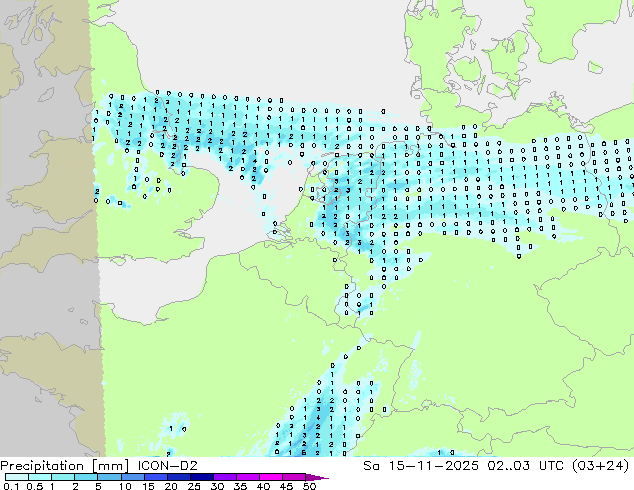This screenshot has width=634, height=490.
Task: Click the 0.5–1 mm legend swatch
Action: pyautogui.click(x=40, y=477)
